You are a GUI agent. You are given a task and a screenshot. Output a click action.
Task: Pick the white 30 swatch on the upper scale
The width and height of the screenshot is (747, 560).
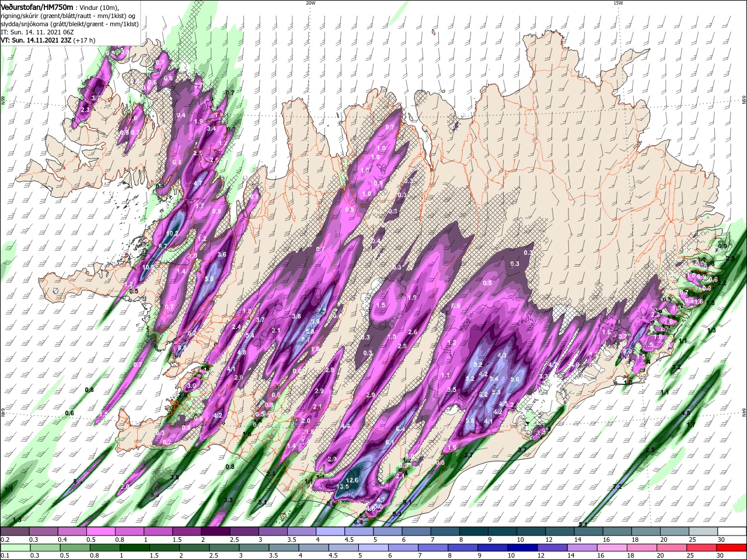[731, 531]
